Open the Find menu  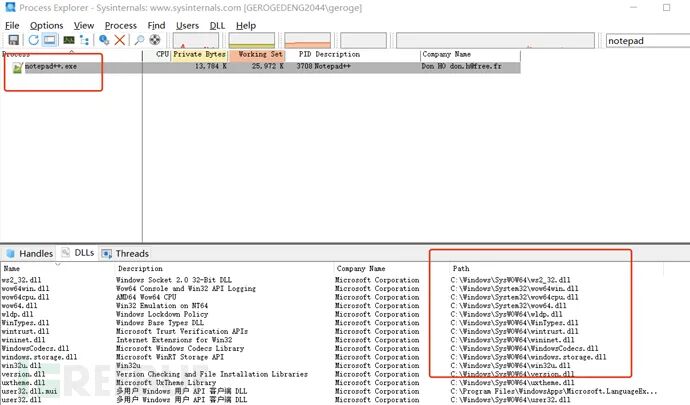[156, 26]
